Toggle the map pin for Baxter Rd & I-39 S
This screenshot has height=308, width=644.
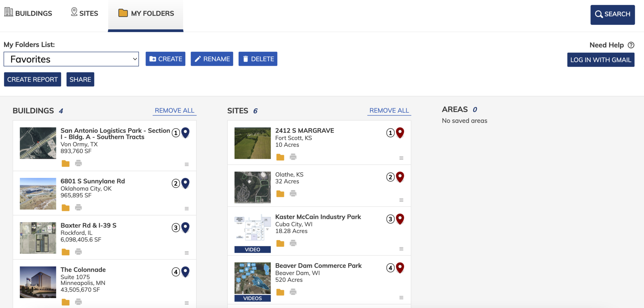tap(185, 227)
